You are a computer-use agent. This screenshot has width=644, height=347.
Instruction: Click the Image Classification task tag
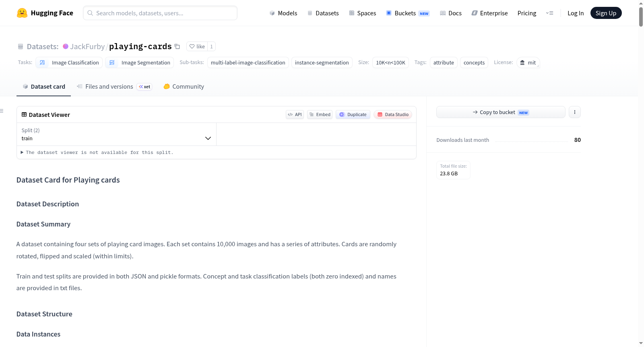click(x=69, y=62)
